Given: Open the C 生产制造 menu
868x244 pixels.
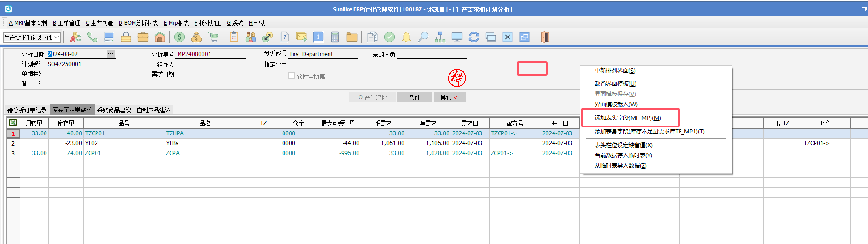Looking at the screenshot, I should 99,23.
